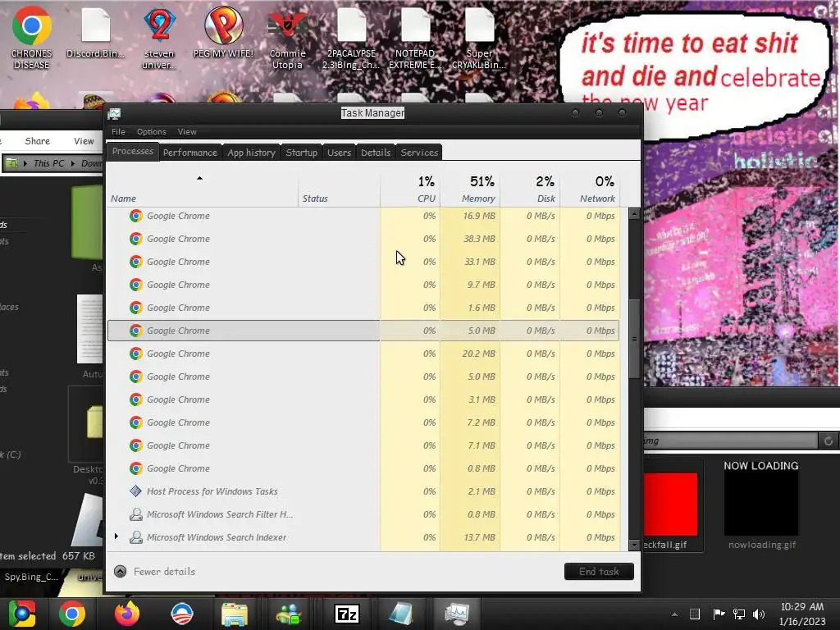840x630 pixels.
Task: Switch to the App history tab
Action: tap(251, 153)
